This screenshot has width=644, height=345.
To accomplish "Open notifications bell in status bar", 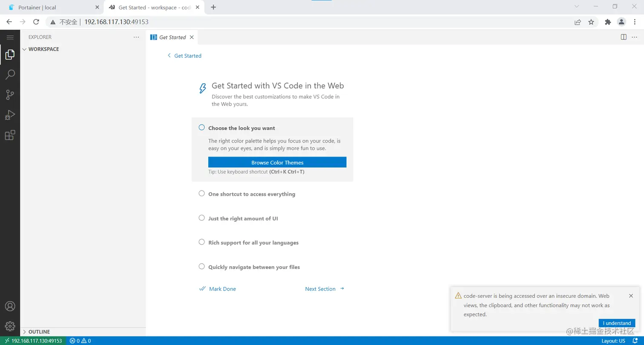I will coord(635,341).
